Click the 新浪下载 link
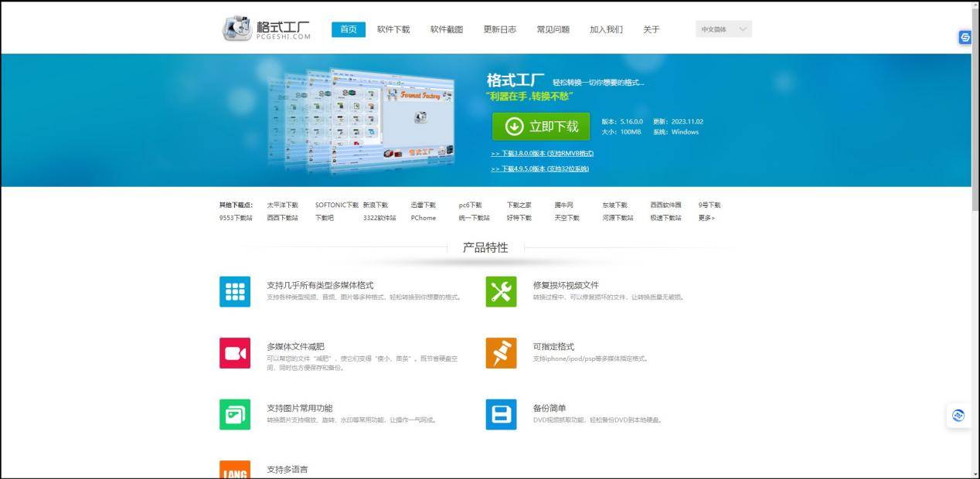980x479 pixels. 376,205
